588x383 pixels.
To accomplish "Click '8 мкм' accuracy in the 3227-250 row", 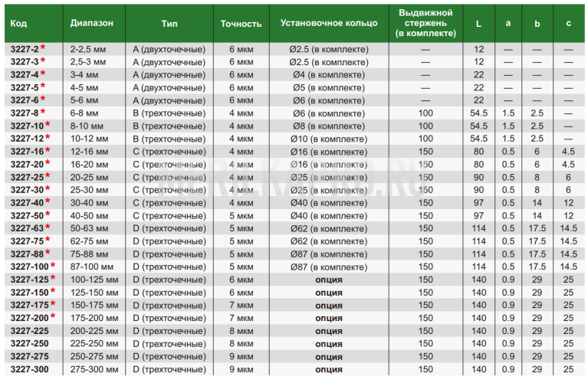I will tap(241, 344).
